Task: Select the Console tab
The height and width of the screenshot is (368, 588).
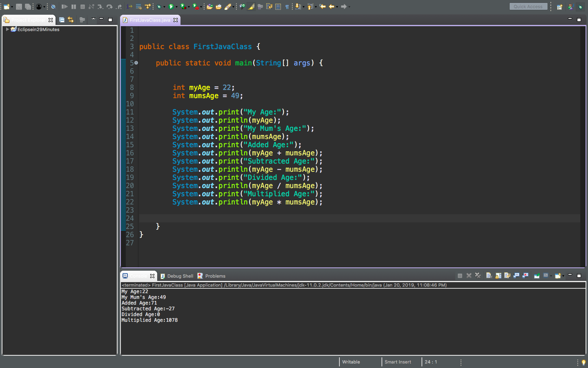Action: click(138, 276)
